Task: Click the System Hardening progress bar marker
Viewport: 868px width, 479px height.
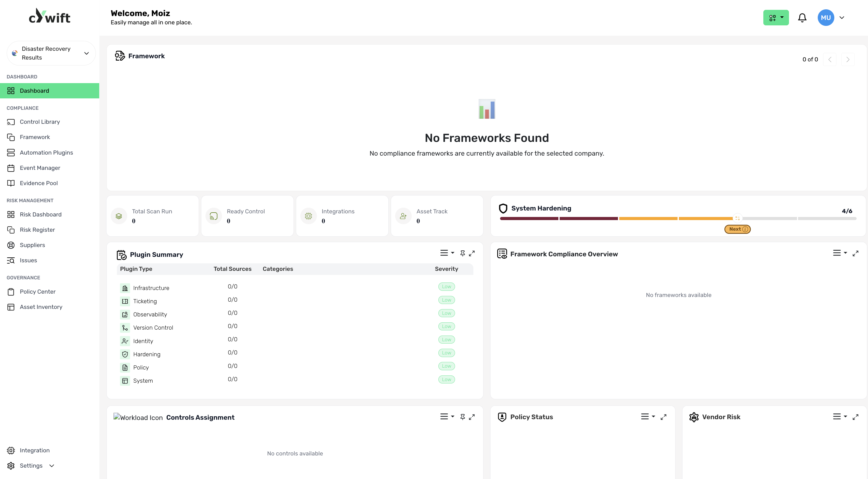Action: (737, 219)
